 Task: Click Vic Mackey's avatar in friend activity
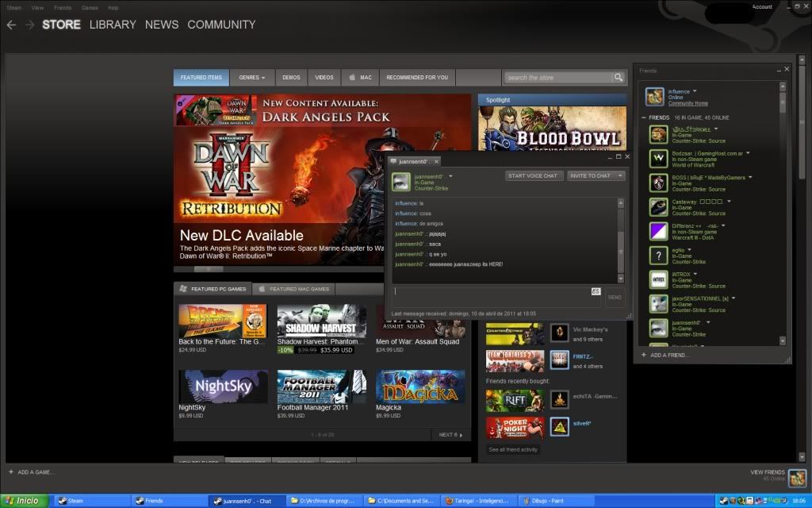559,333
